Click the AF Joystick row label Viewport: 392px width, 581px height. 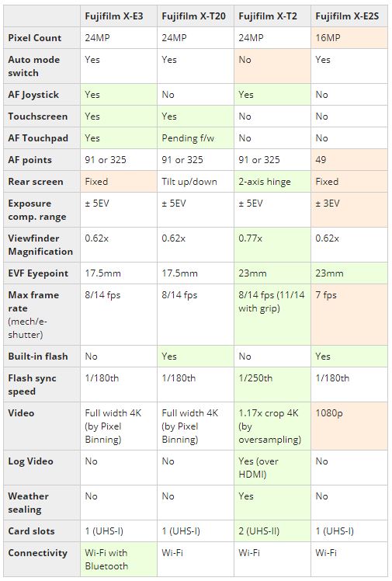42,95
